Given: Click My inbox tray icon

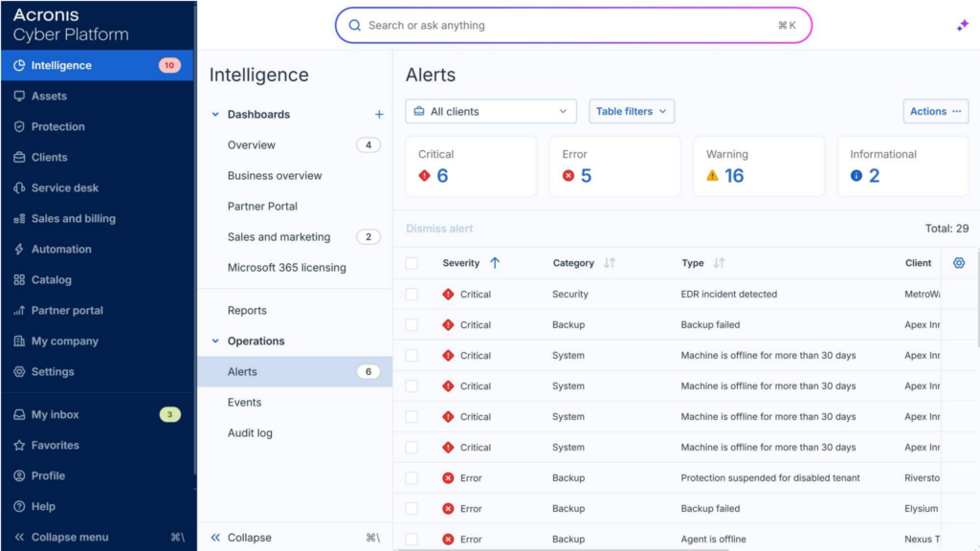Looking at the screenshot, I should coord(19,414).
